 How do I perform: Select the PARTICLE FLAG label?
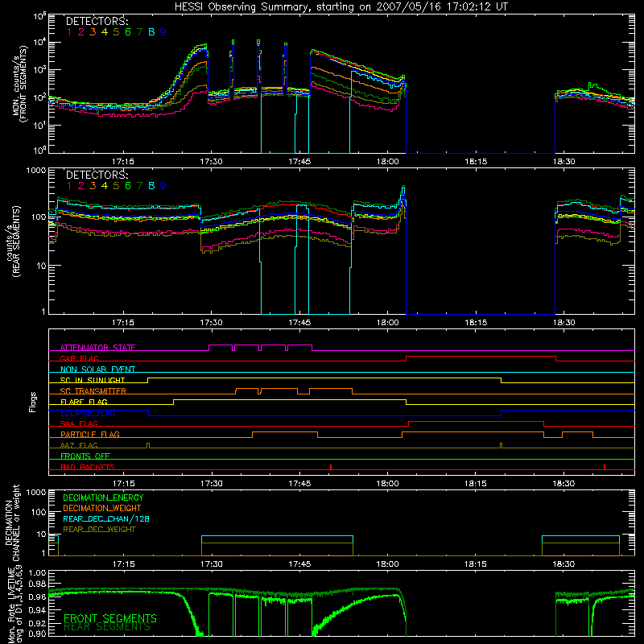(x=90, y=435)
